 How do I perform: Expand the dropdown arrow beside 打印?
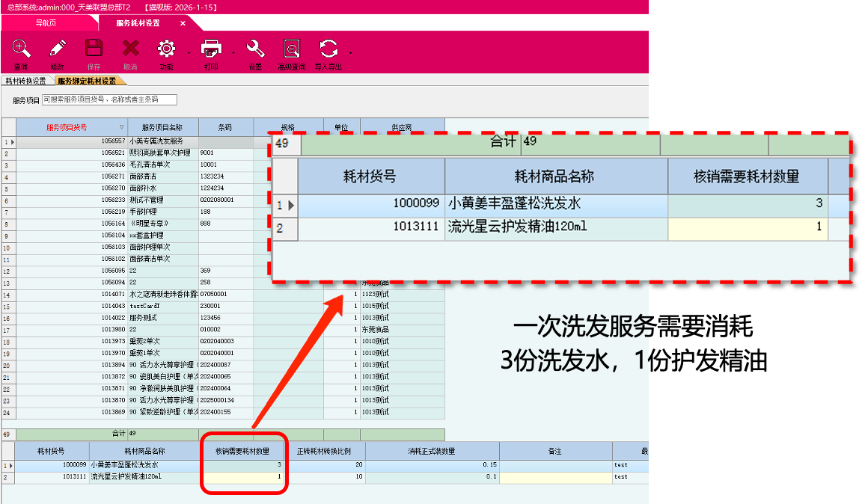pos(233,53)
